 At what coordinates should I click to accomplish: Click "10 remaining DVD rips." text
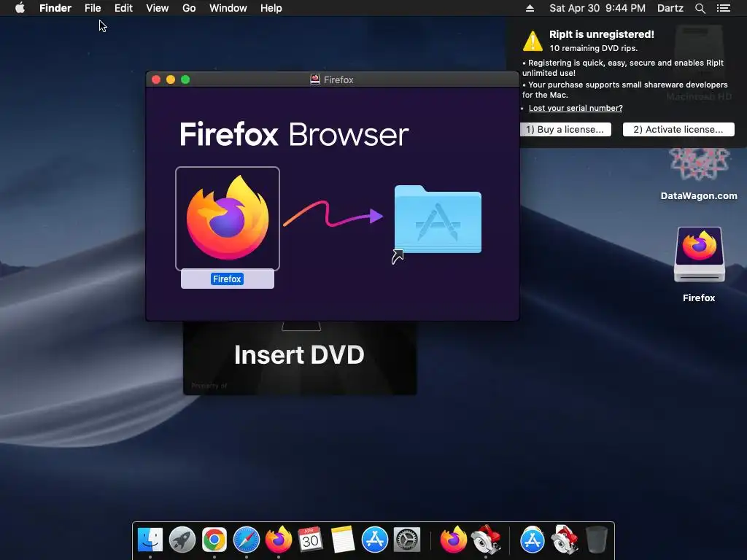click(594, 48)
